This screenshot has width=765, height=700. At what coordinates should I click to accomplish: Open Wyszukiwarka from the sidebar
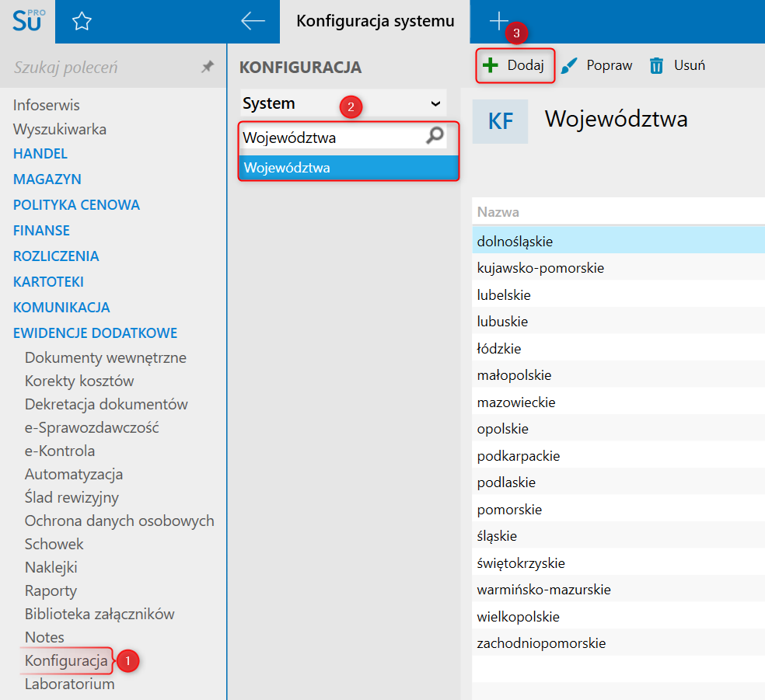[x=60, y=129]
